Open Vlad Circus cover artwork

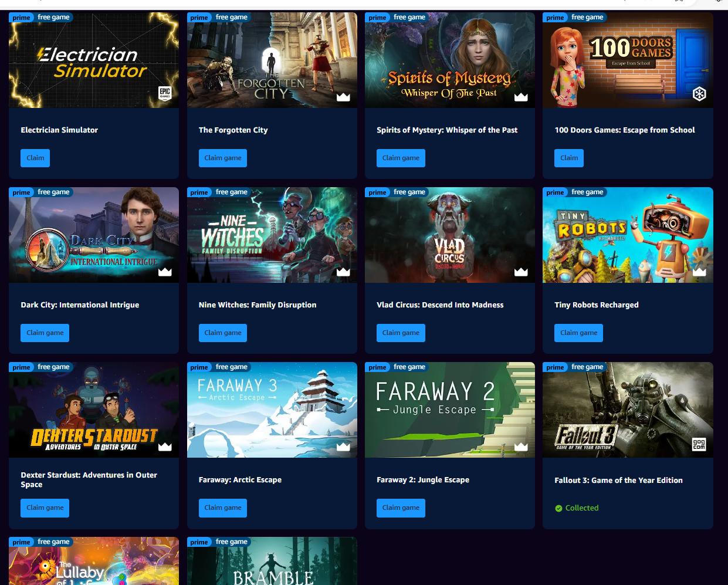coord(450,235)
